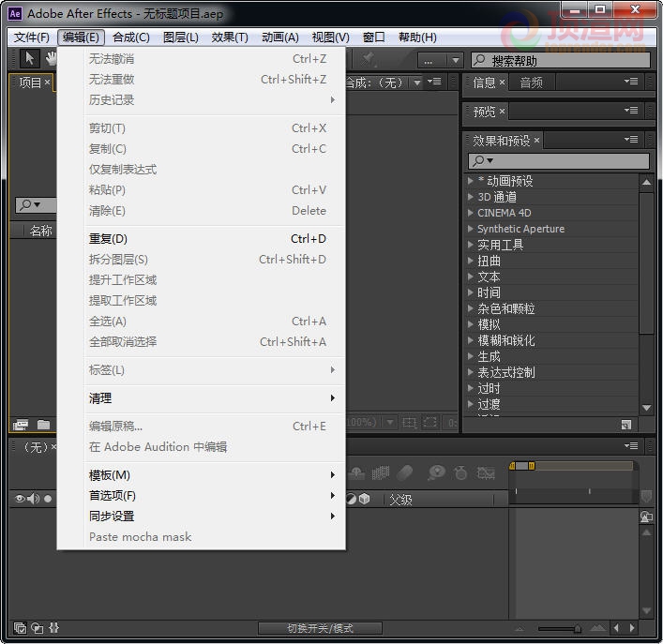Image resolution: width=663 pixels, height=644 pixels.
Task: Click the brainstorm icon in timeline
Action: (436, 472)
